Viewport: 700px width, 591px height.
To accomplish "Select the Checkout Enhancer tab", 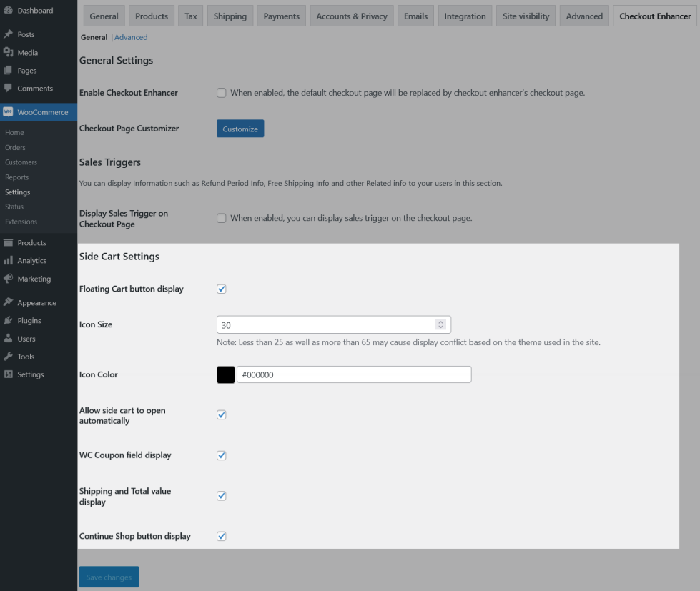I will click(655, 16).
